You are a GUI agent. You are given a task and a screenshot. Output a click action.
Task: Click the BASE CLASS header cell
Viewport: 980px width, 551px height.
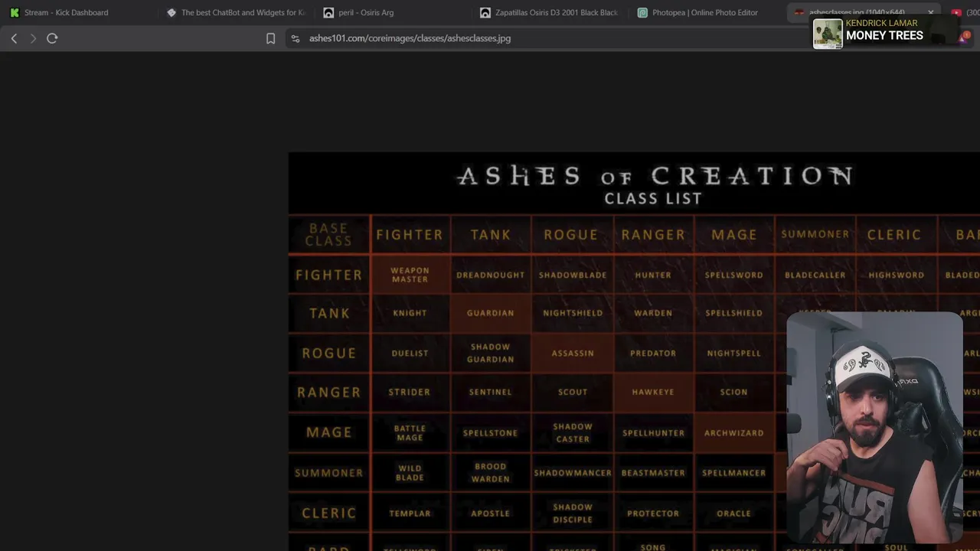pos(328,234)
